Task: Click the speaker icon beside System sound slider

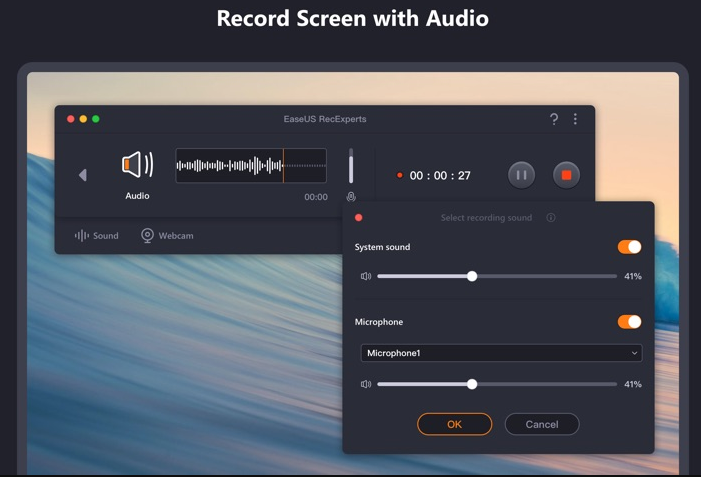Action: pos(366,276)
